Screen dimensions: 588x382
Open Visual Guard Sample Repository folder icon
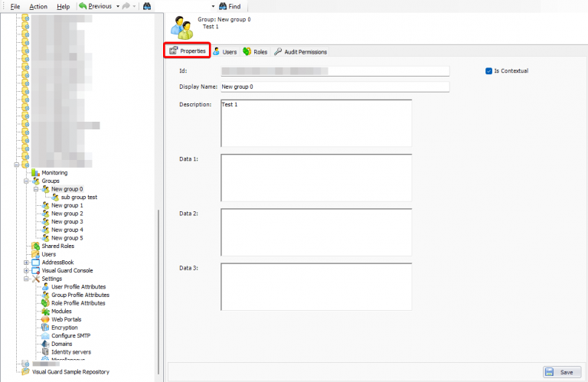coord(25,372)
